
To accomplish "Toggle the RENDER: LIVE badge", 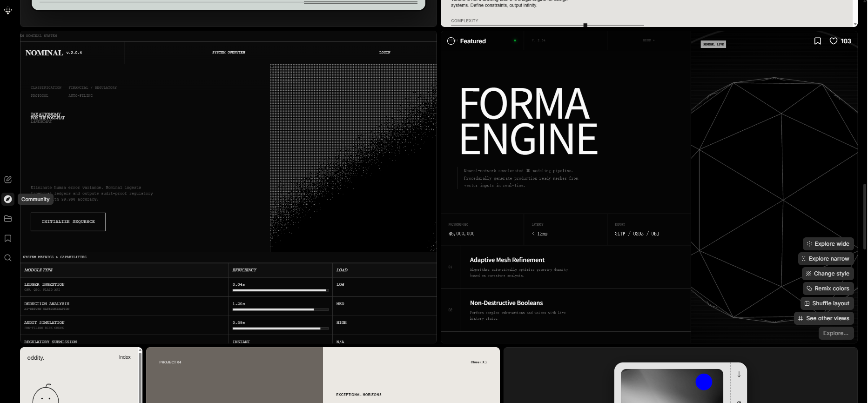I will click(713, 44).
